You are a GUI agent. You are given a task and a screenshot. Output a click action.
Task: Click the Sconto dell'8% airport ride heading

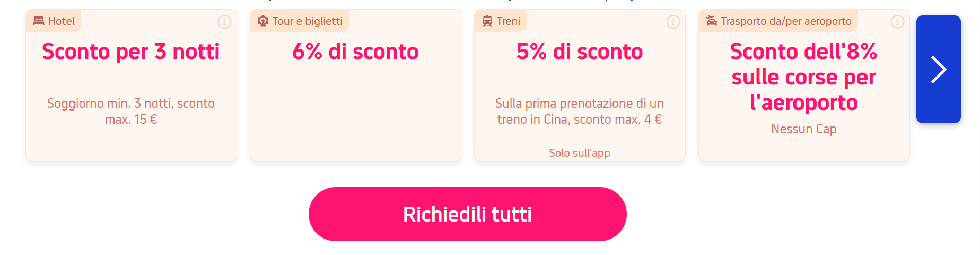803,77
